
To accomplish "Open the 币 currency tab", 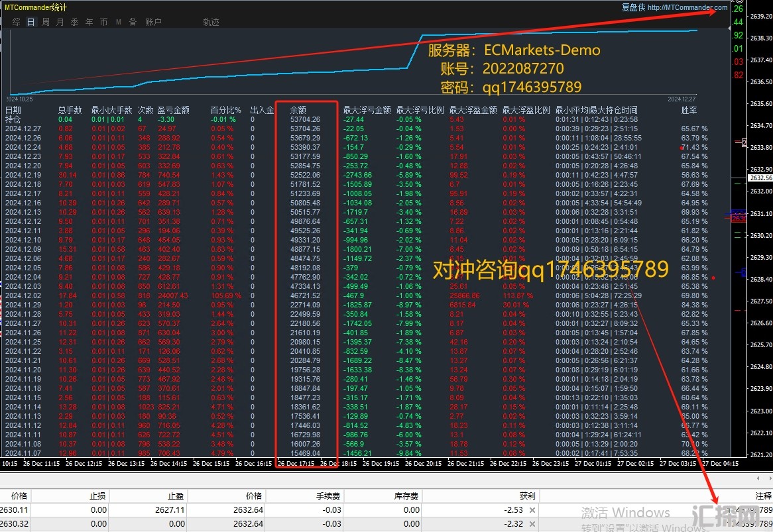I will tap(104, 22).
